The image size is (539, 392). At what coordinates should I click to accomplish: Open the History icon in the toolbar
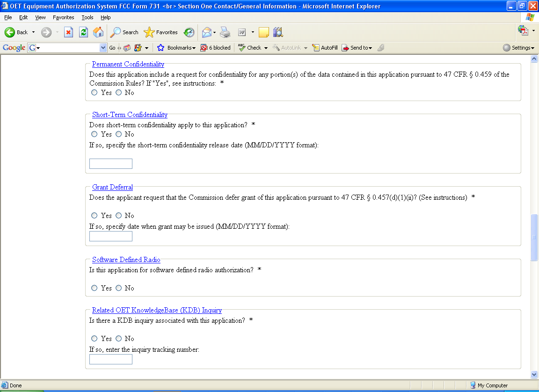[189, 32]
